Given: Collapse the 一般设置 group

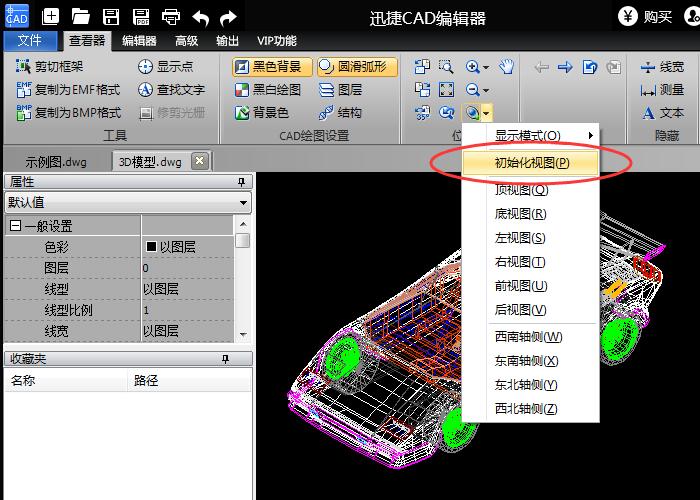Looking at the screenshot, I should point(15,226).
